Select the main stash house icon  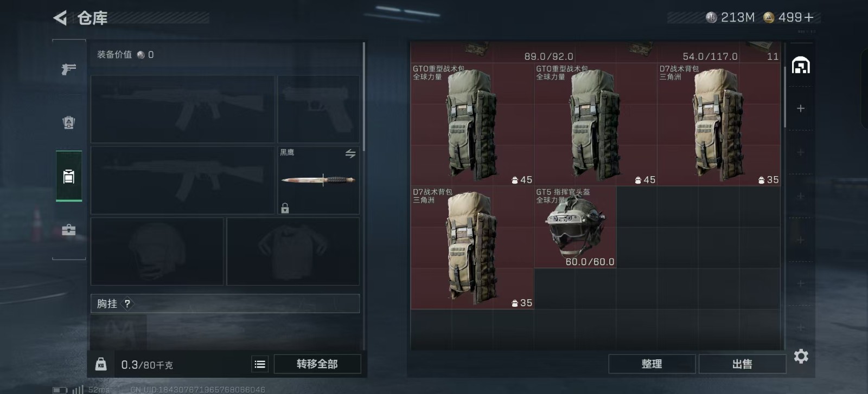tap(801, 66)
